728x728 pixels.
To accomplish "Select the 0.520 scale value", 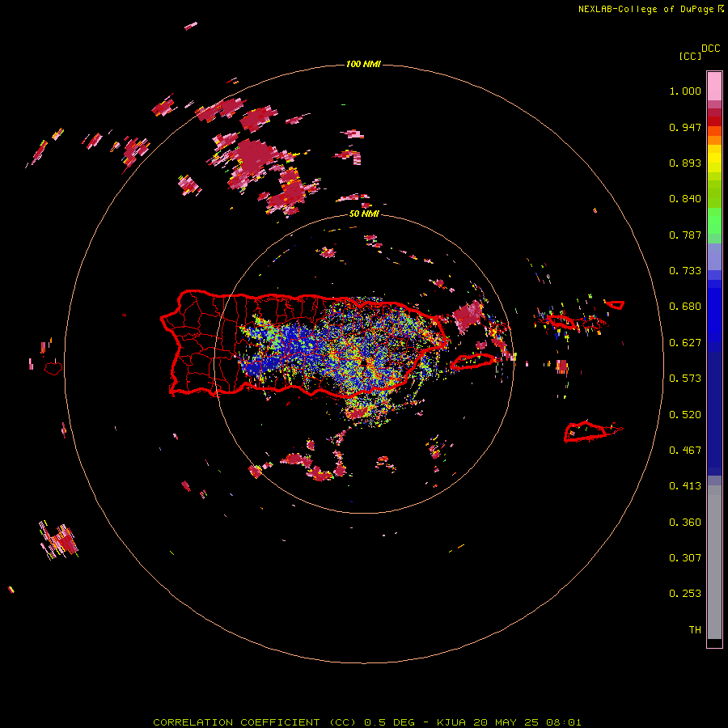I will (685, 415).
